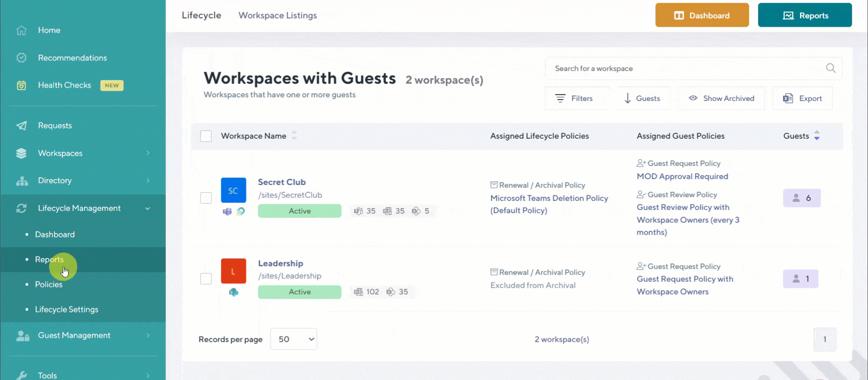Collapse the Lifecycle Management chevron
868x380 pixels.
(148, 208)
